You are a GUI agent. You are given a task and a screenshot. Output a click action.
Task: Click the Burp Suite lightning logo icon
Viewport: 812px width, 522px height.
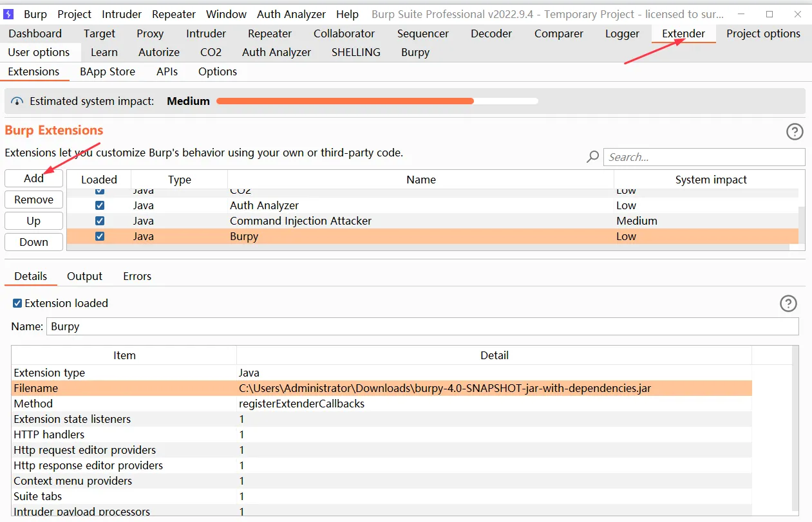[x=9, y=14]
